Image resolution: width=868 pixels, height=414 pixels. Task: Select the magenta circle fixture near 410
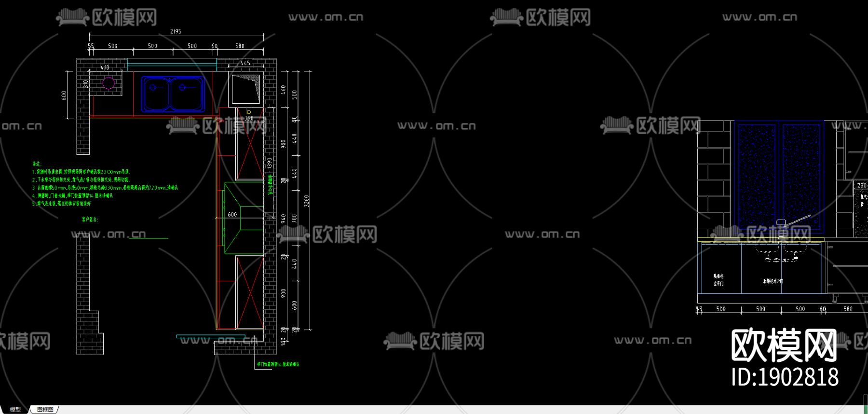(108, 83)
